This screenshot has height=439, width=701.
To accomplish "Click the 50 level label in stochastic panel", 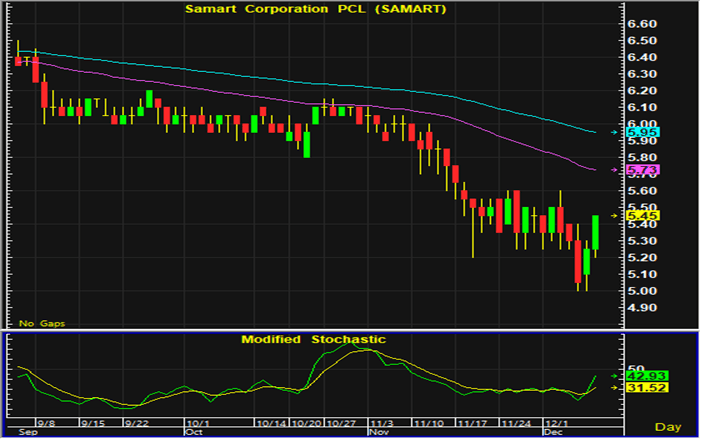I will (x=632, y=367).
